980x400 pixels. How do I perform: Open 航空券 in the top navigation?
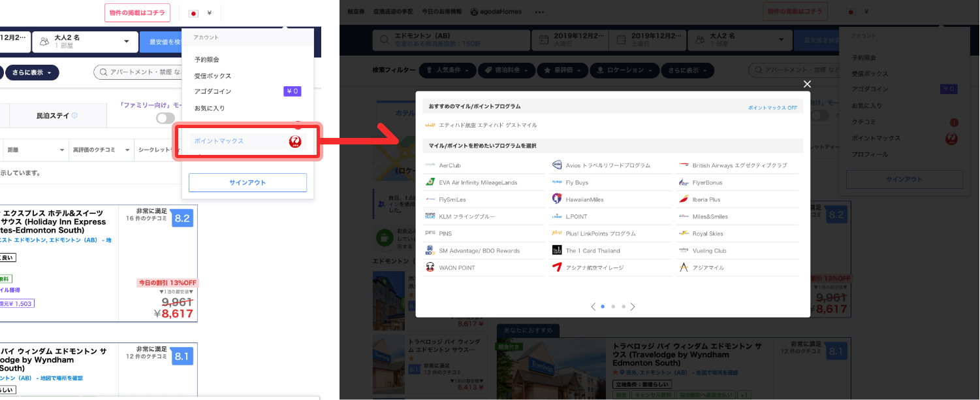click(x=356, y=12)
